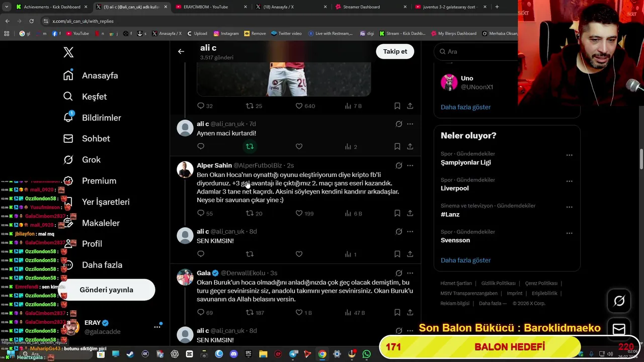Share Alper Sahin's post
Viewport: 644px width, 362px height.
click(x=410, y=213)
